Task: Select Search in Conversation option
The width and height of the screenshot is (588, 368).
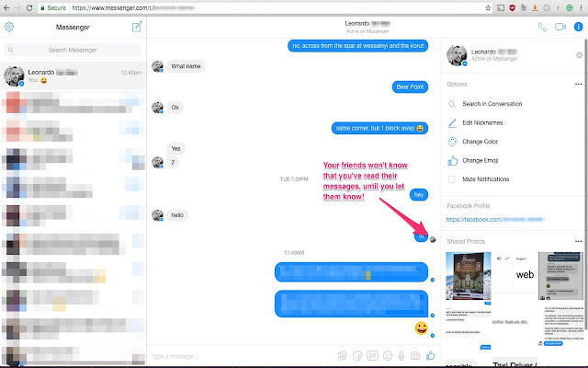Action: (x=492, y=104)
